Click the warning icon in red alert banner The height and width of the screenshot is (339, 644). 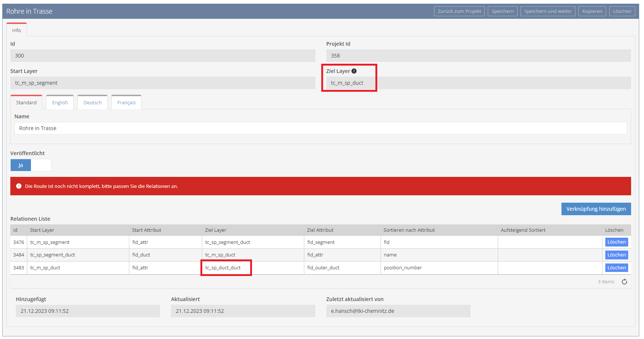coord(19,186)
